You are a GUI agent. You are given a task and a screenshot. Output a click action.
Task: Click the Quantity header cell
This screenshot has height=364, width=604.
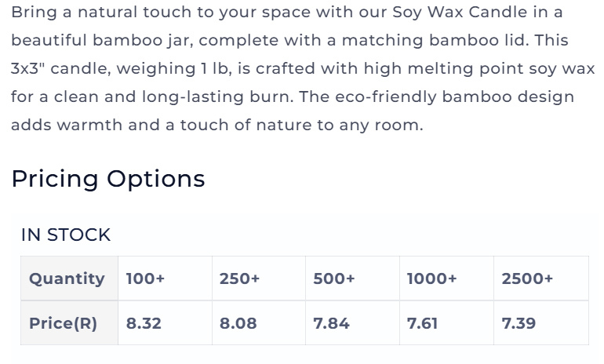pyautogui.click(x=67, y=278)
